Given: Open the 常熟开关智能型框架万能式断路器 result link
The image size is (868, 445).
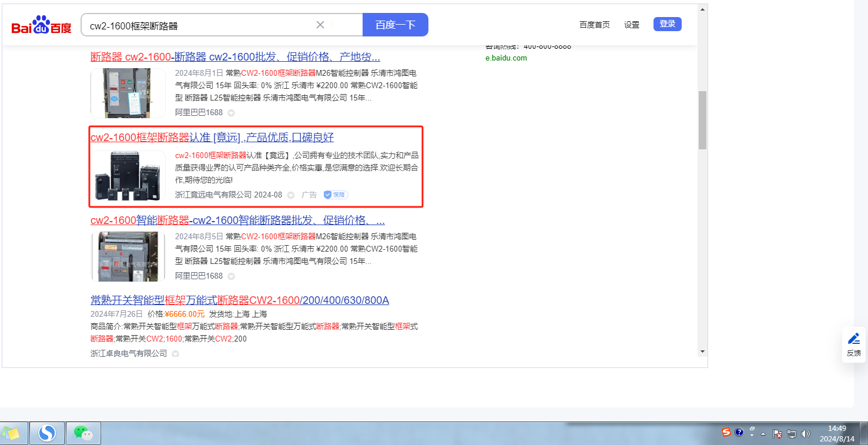Looking at the screenshot, I should click(239, 300).
